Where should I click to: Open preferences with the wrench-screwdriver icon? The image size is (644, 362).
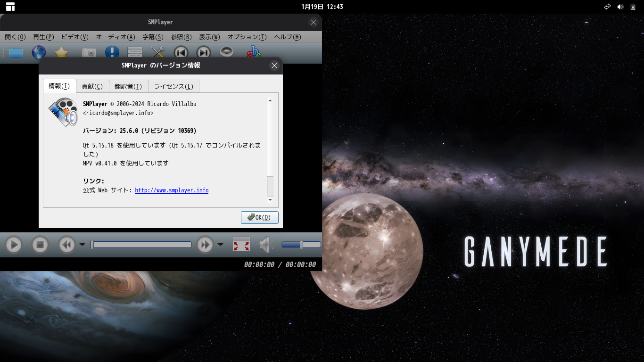pyautogui.click(x=157, y=52)
